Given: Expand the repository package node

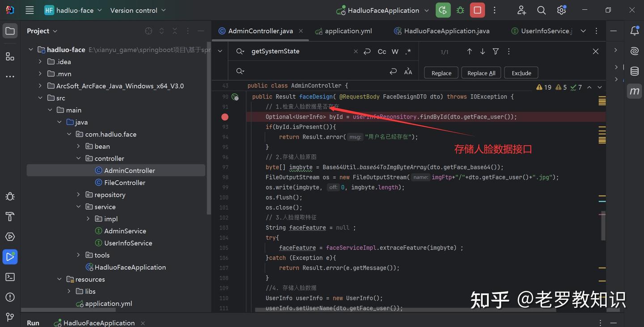Looking at the screenshot, I should [78, 194].
